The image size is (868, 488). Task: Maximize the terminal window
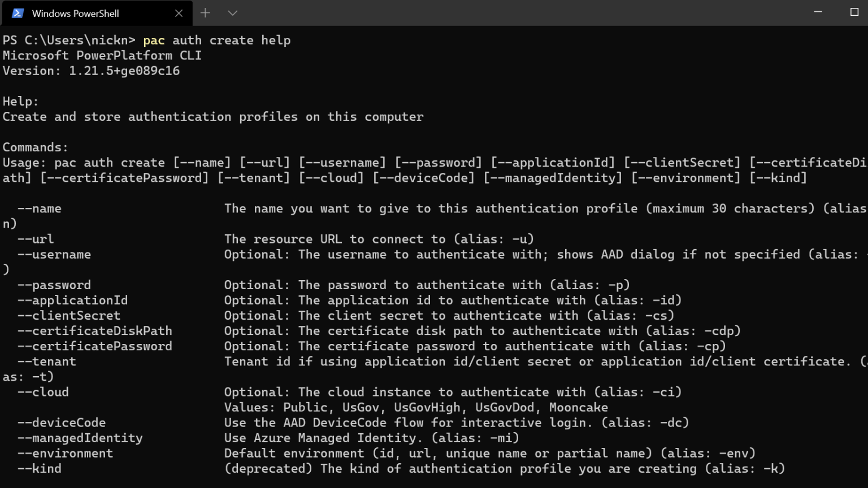853,12
